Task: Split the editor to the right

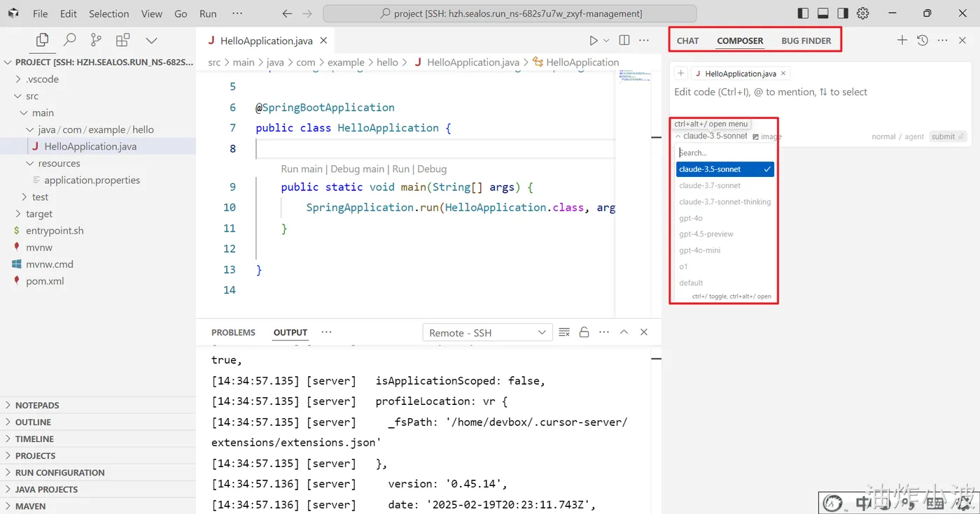Action: (x=624, y=41)
